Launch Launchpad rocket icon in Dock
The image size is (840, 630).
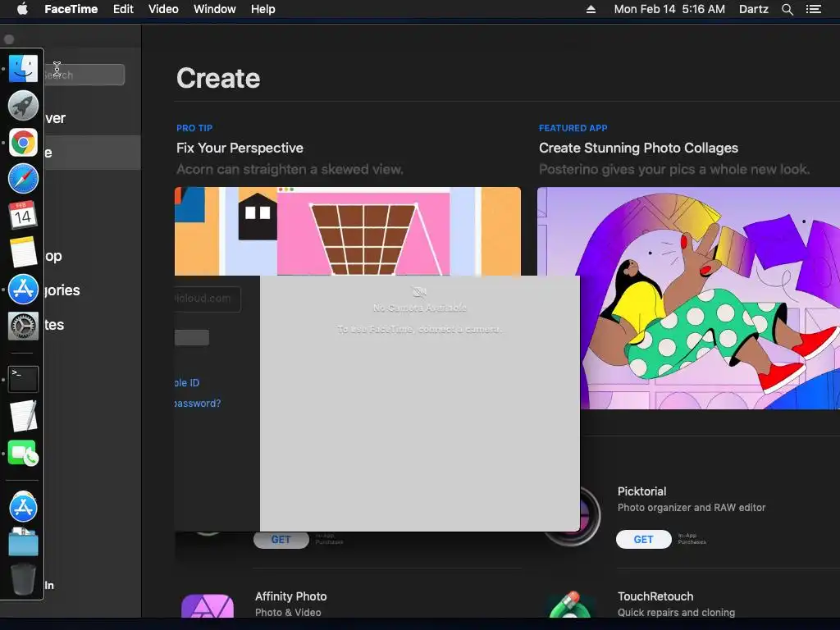tap(23, 105)
